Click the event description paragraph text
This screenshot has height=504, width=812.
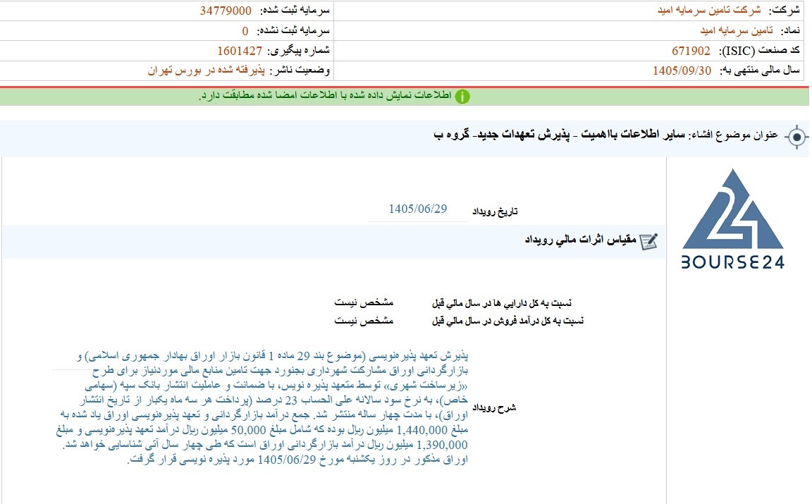[262, 407]
